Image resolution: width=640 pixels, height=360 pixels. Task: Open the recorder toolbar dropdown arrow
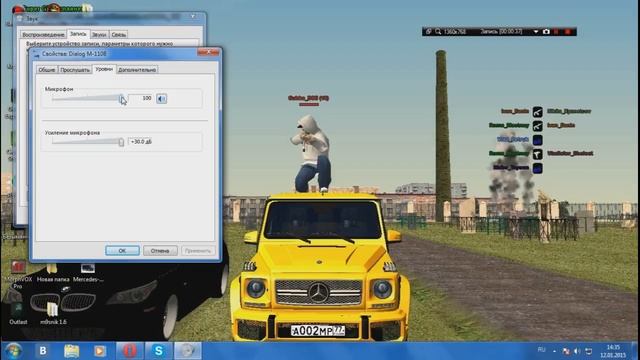click(536, 31)
